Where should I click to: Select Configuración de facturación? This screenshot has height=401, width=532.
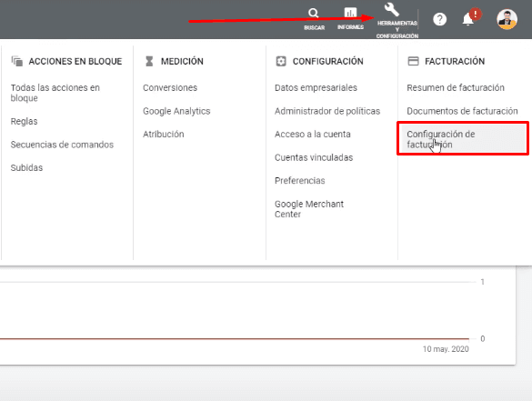tap(463, 139)
